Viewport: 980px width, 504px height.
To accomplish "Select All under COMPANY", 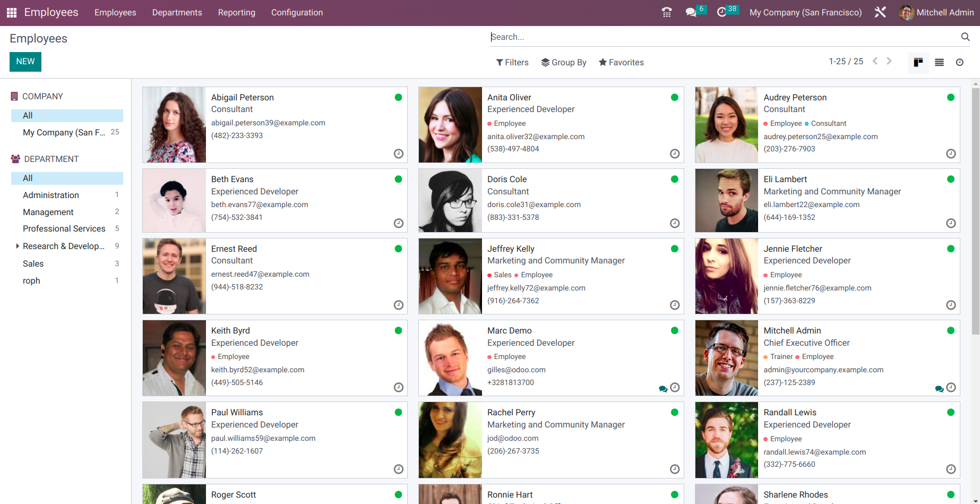I will click(x=67, y=115).
